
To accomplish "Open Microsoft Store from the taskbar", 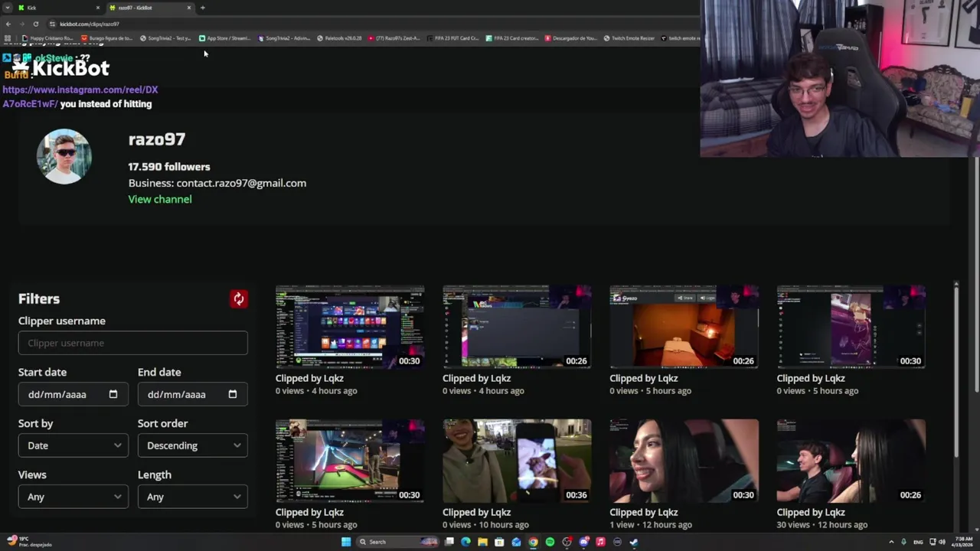I will coord(499,542).
